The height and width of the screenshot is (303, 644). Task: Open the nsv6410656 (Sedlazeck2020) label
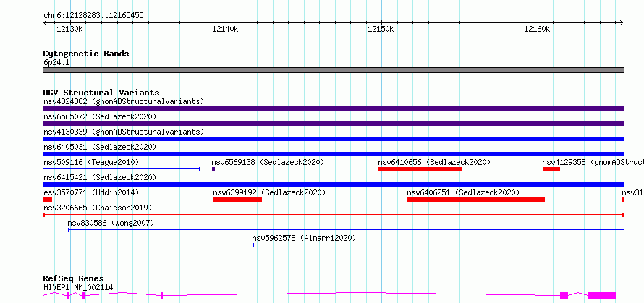(435, 162)
